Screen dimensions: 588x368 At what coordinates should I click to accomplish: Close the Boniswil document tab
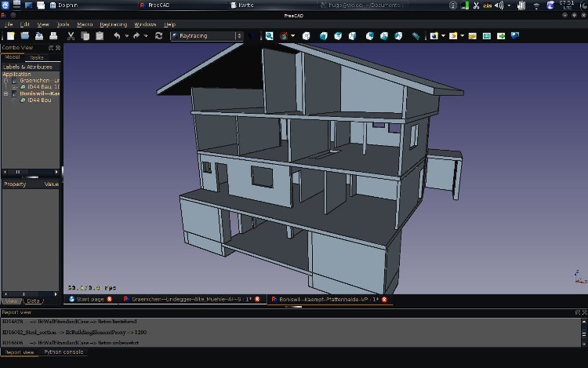[384, 299]
